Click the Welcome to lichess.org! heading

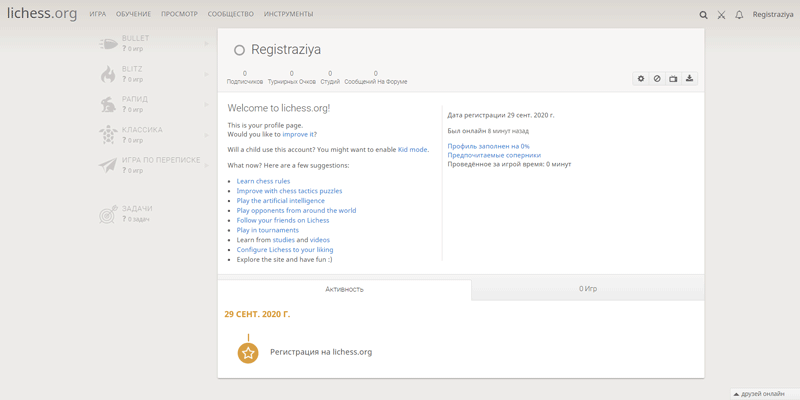click(279, 108)
